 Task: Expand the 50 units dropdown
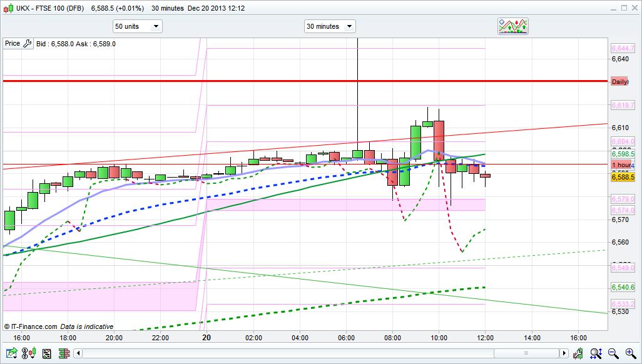[x=137, y=26]
